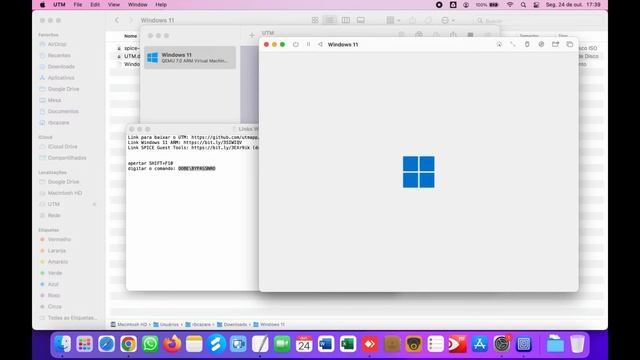The height and width of the screenshot is (360, 640).
Task: Click the windows icon at VM toolbar end
Action: tap(569, 44)
